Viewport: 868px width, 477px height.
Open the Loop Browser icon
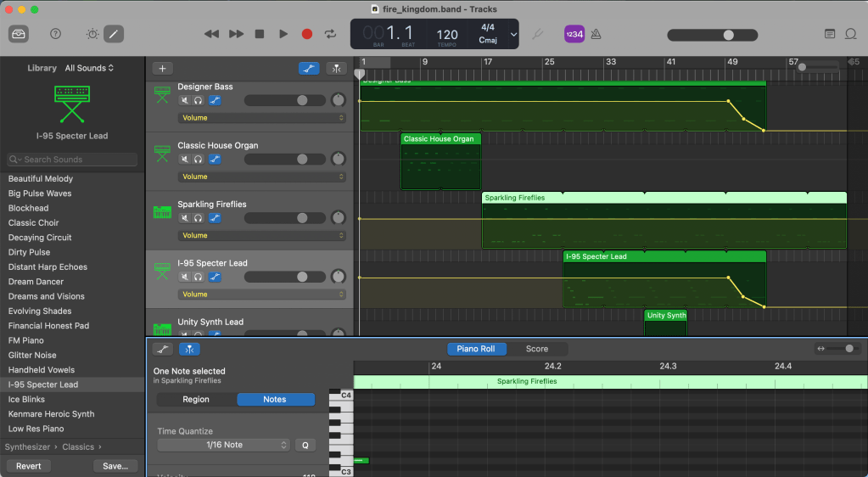[850, 34]
